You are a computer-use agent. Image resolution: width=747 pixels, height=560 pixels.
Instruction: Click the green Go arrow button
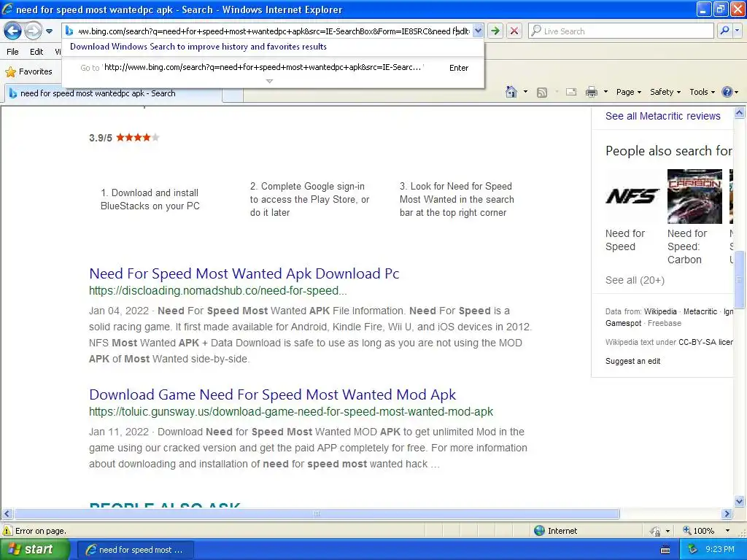point(495,31)
